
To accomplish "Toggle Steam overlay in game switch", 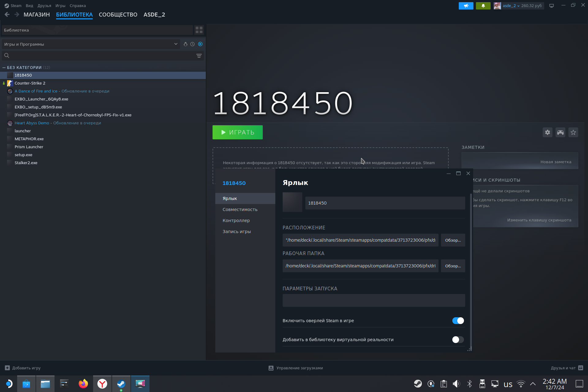I will 458,321.
